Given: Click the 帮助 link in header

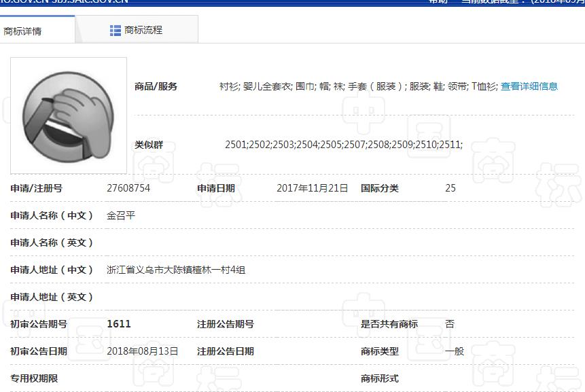Looking at the screenshot, I should [438, 2].
